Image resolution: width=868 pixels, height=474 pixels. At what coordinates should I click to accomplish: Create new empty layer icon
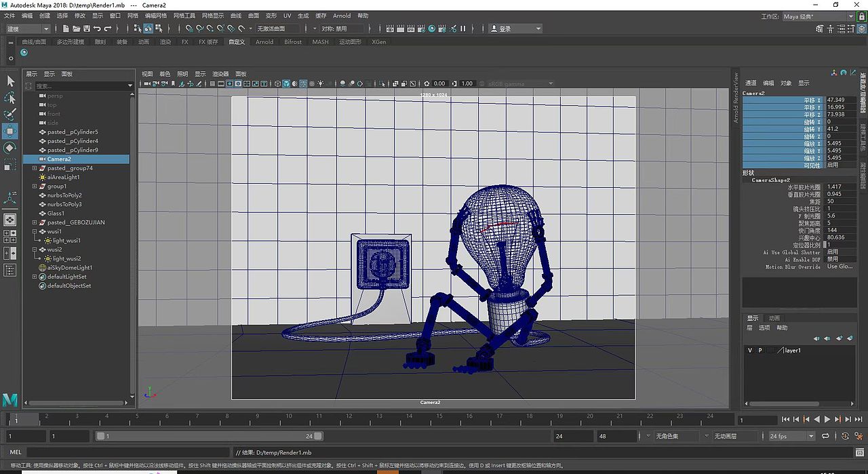840,338
